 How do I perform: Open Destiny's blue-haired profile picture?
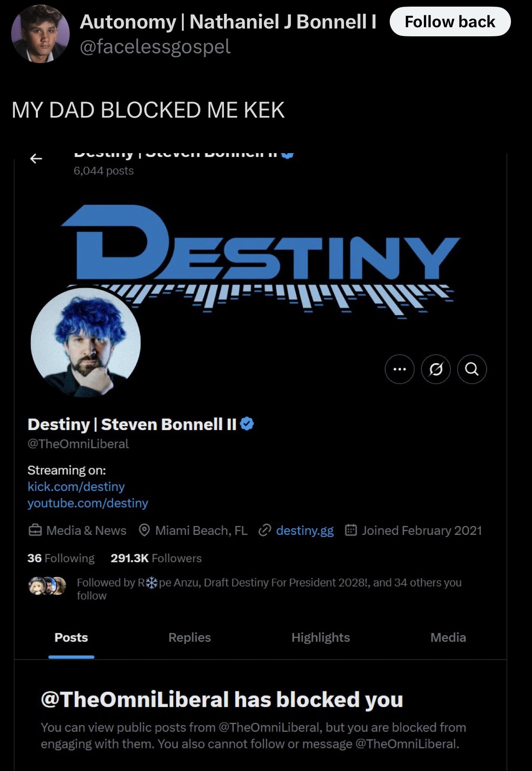(x=86, y=342)
